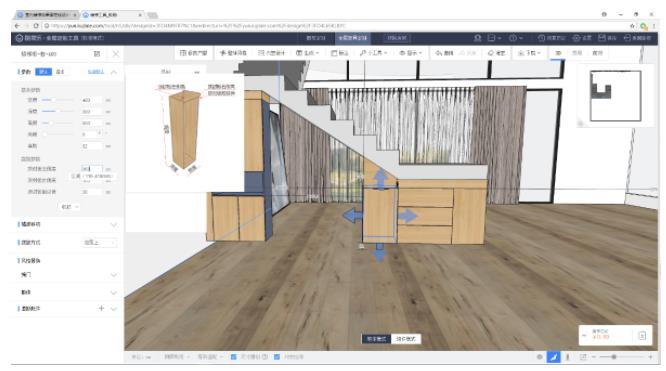
Task: Click the blue left-pointing arrow beside the cabinet
Action: (352, 215)
